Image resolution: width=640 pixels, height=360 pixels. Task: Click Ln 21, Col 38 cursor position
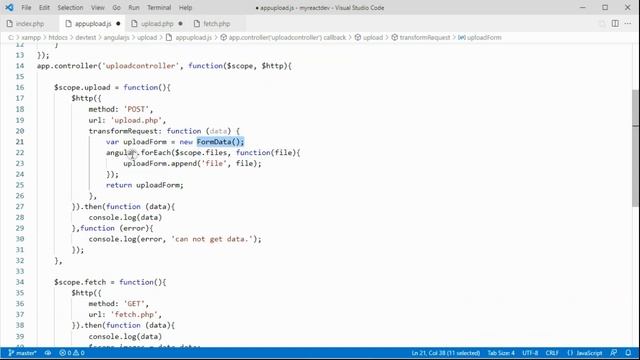coord(446,353)
